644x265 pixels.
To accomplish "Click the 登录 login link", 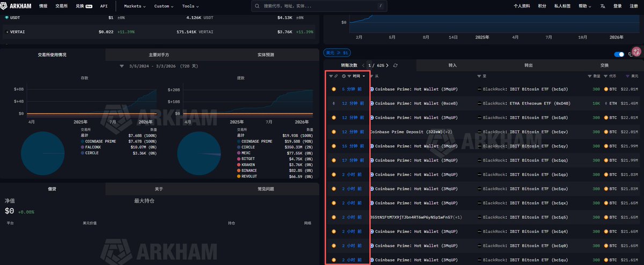I will [x=618, y=6].
